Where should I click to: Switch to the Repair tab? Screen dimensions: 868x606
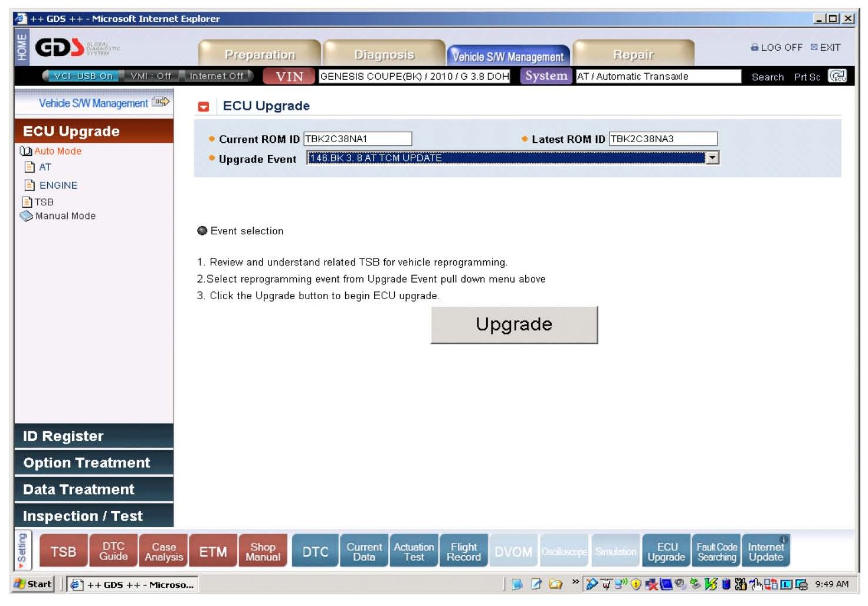(x=633, y=55)
